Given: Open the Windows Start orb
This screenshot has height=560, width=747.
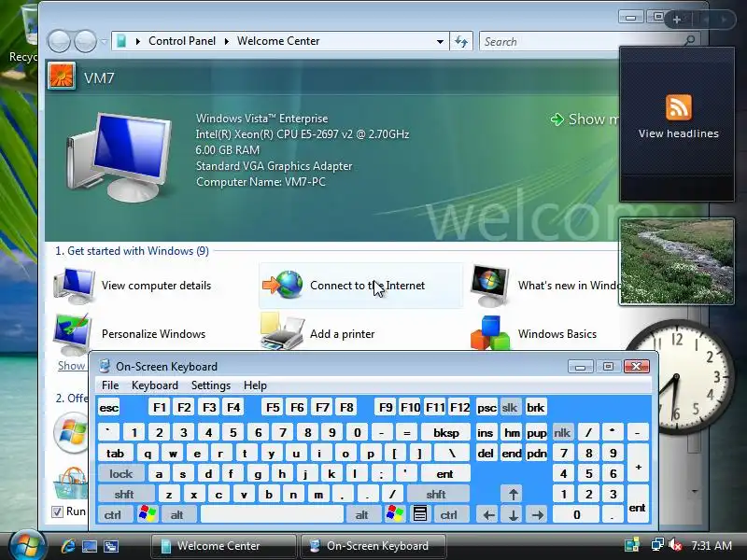Looking at the screenshot, I should (26, 546).
